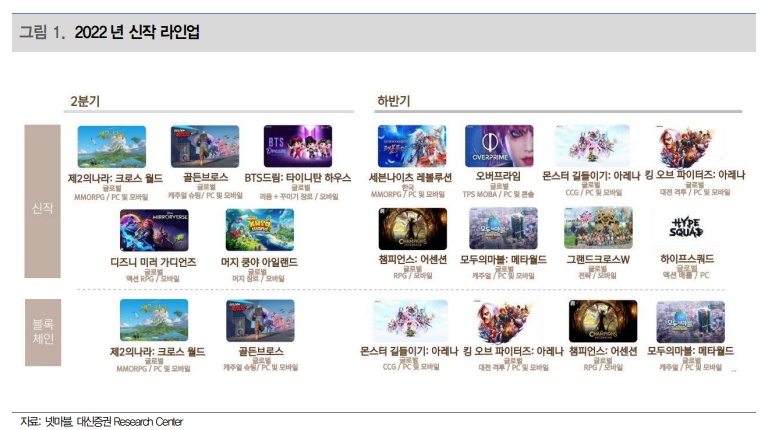Click genre line under 하이프스쿼드 ending '/ PC'
Viewport: 764px width, 430px height.
click(686, 275)
